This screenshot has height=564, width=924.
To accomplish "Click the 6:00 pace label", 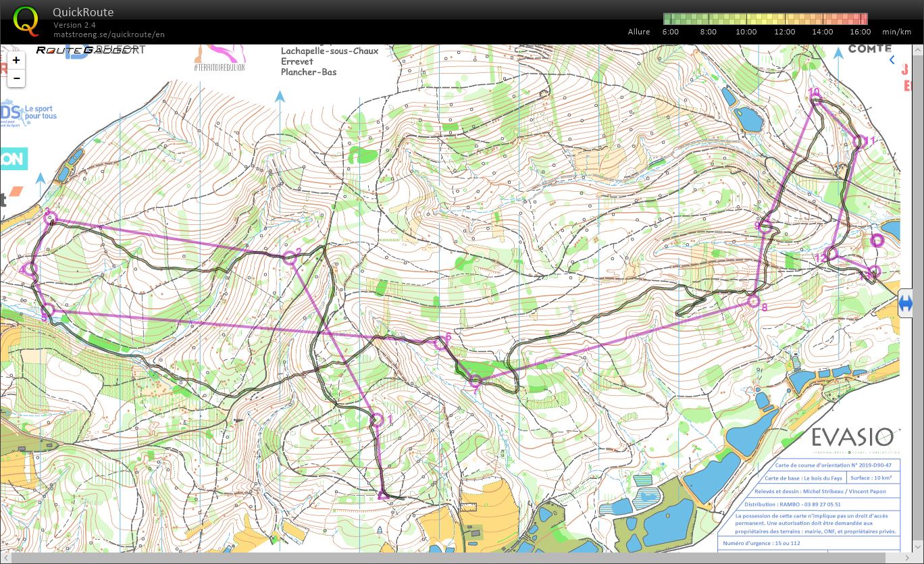I will (671, 32).
